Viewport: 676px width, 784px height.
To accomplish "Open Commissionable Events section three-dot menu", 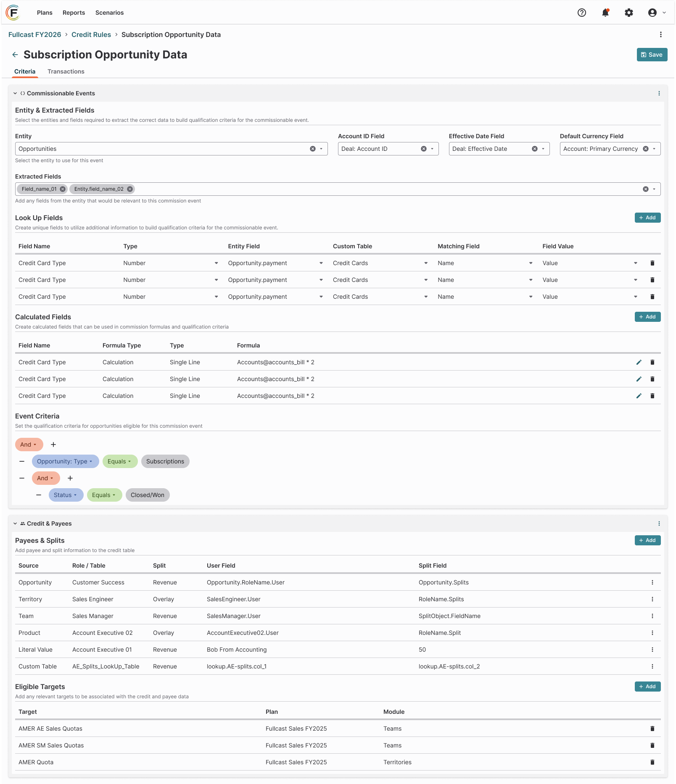I will [x=659, y=93].
